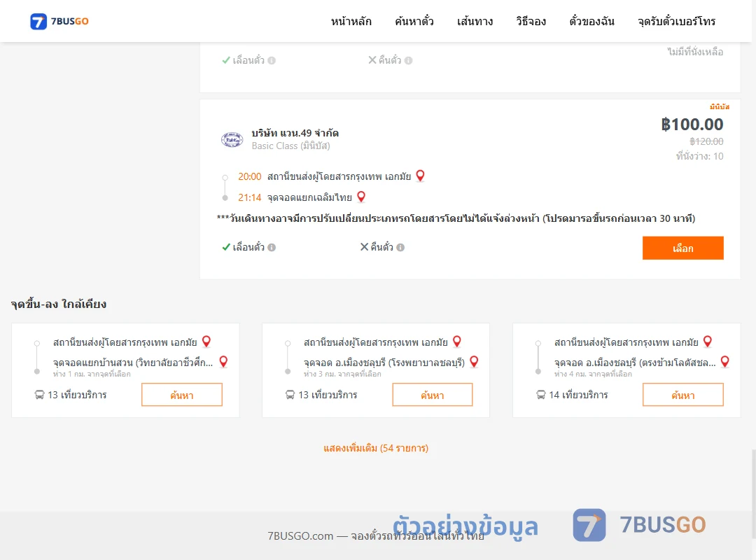This screenshot has height=560, width=756.
Task: Click ค้นหา for จุดจอดแยกบ้านสวน route
Action: tap(182, 395)
